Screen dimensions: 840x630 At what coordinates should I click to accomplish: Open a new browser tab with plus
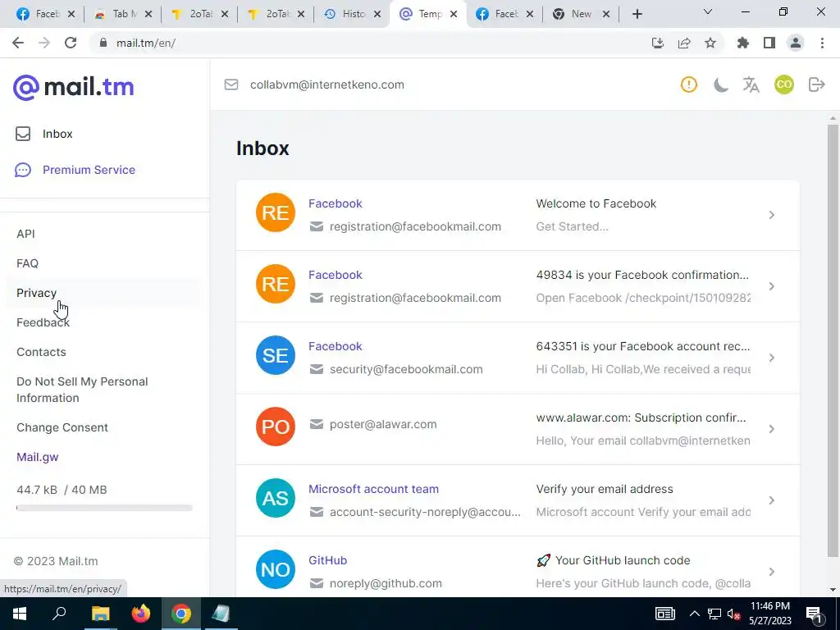click(637, 14)
